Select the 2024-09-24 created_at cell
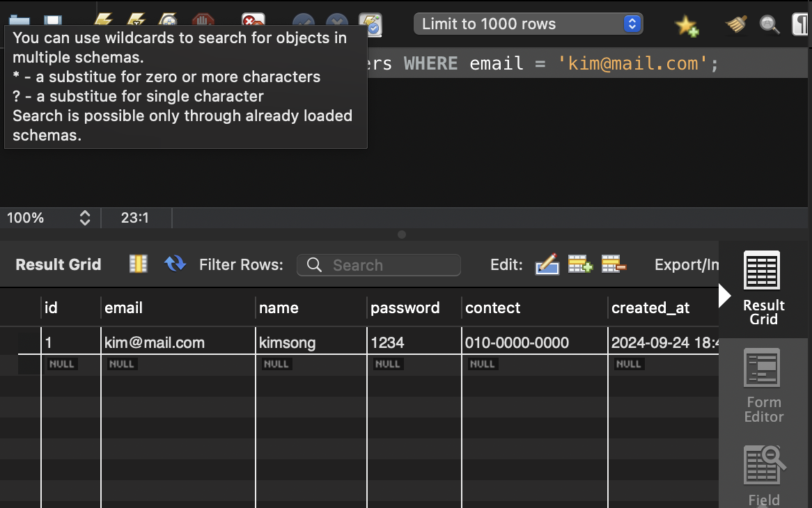 tap(664, 342)
